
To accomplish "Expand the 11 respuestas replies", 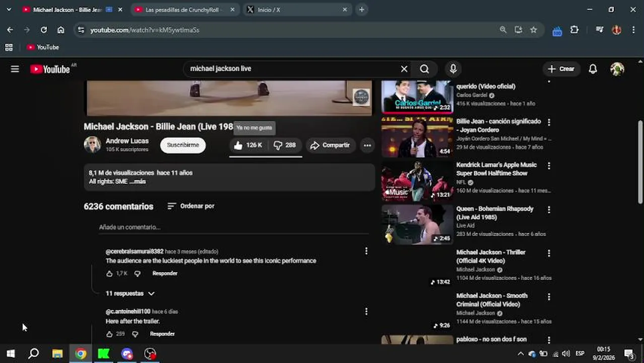I will click(130, 293).
